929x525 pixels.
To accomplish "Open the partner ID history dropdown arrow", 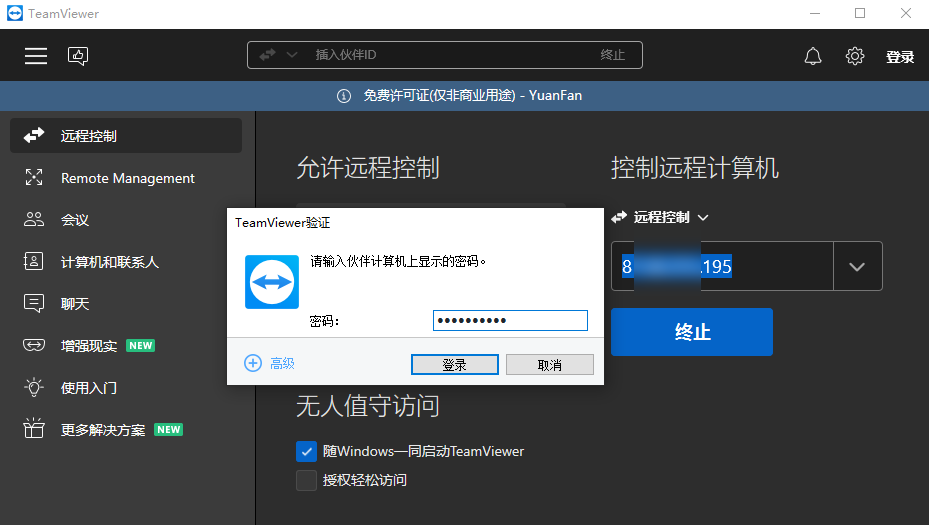I will [x=857, y=266].
